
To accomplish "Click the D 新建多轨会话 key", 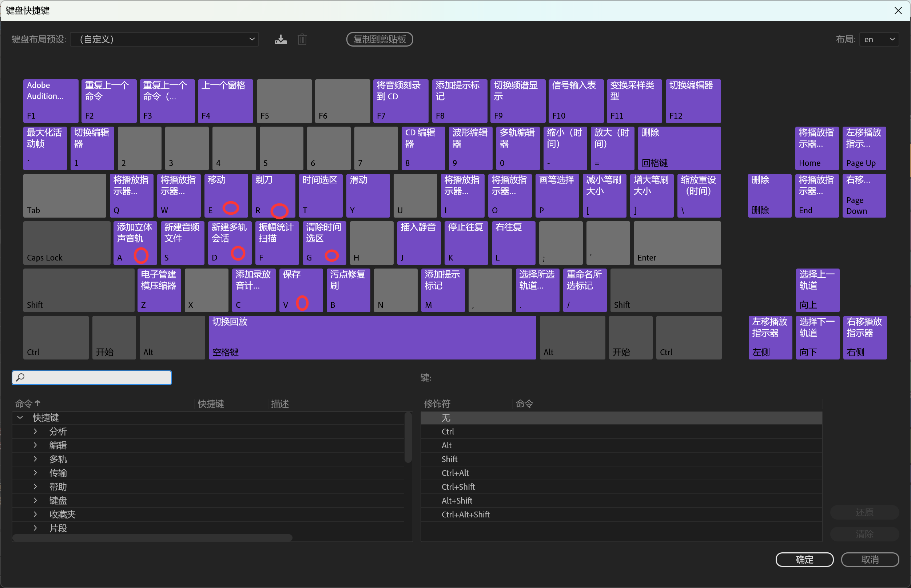I will point(230,243).
